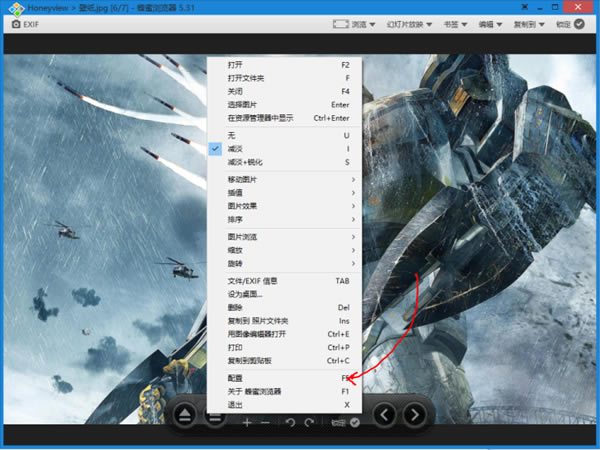Close the Honeyview window
Viewport: 600px width, 450px height.
(578, 7)
